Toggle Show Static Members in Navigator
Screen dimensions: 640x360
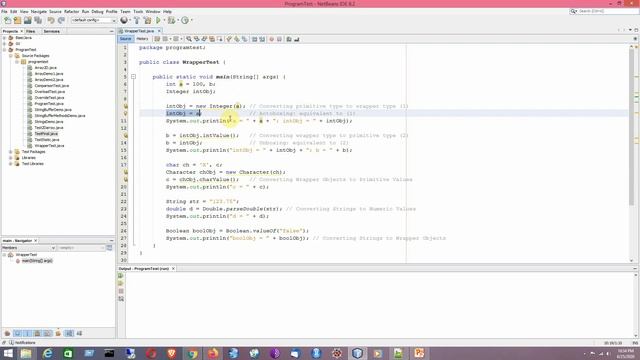pyautogui.click(x=27, y=333)
